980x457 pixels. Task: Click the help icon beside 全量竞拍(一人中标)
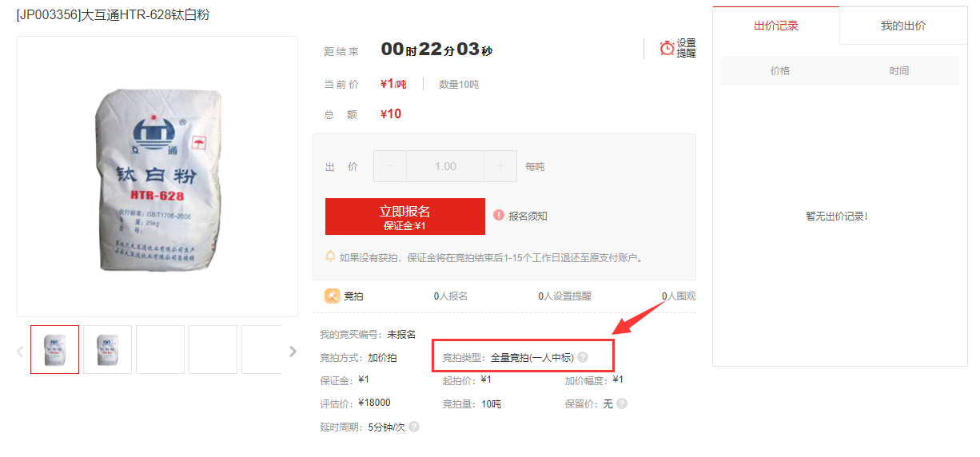pos(583,358)
